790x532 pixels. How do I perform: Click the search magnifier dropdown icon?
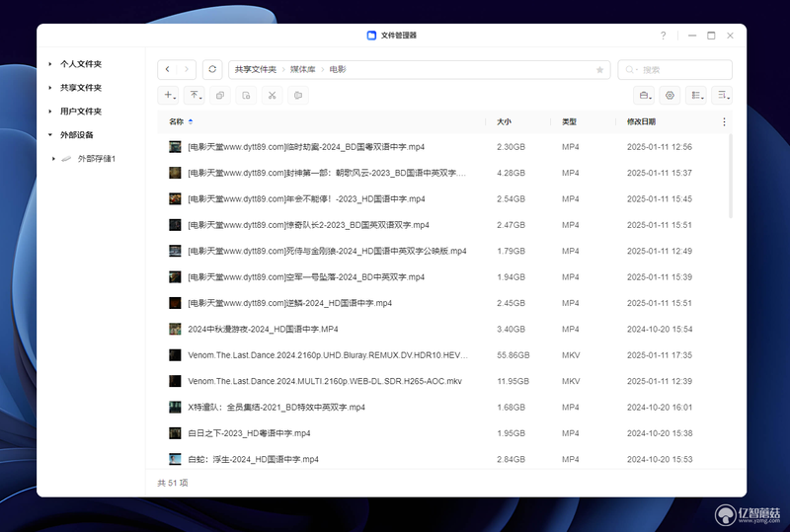click(631, 69)
